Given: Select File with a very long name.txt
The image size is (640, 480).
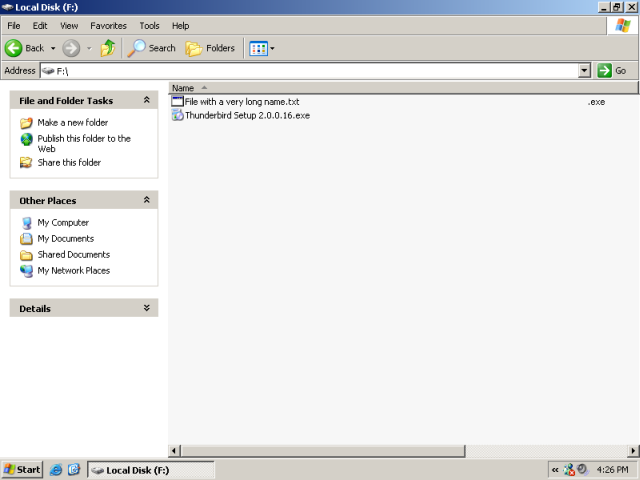Looking at the screenshot, I should (242, 102).
